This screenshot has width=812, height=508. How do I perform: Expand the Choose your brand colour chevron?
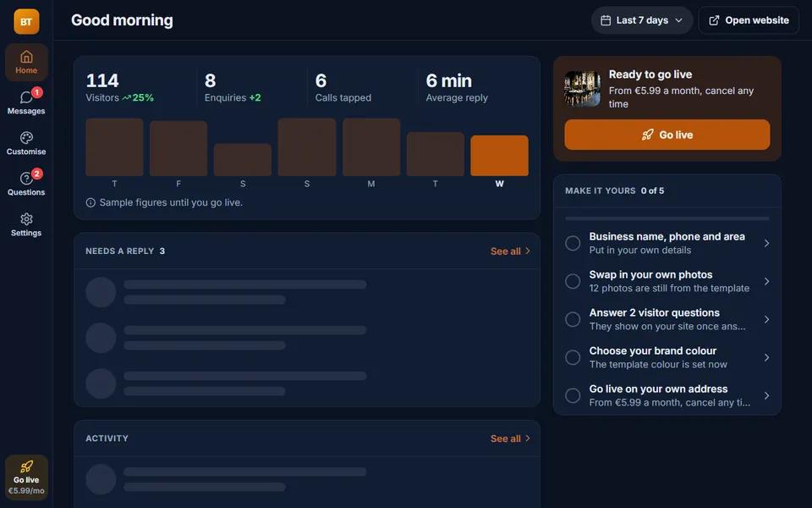(x=766, y=357)
